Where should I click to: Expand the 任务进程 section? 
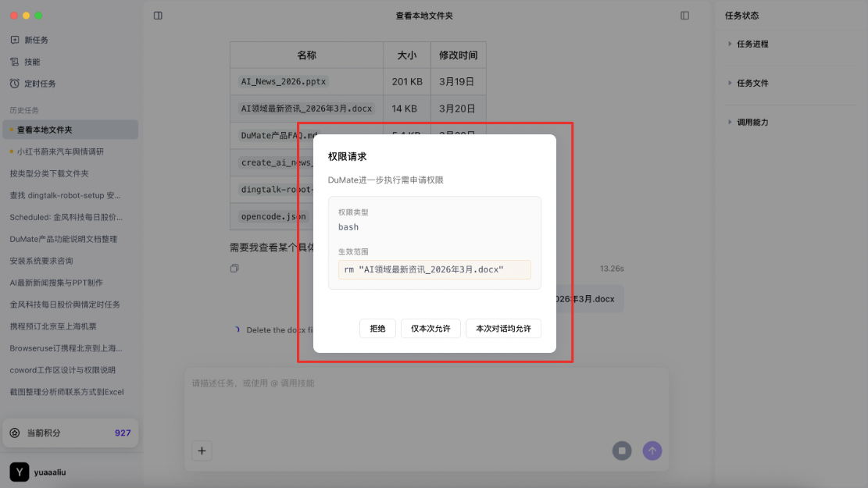[x=752, y=45]
